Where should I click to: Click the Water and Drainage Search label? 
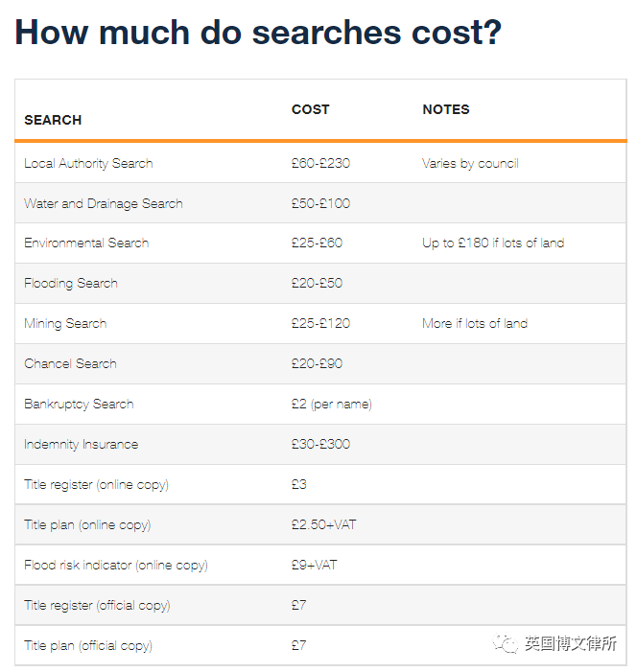(104, 203)
